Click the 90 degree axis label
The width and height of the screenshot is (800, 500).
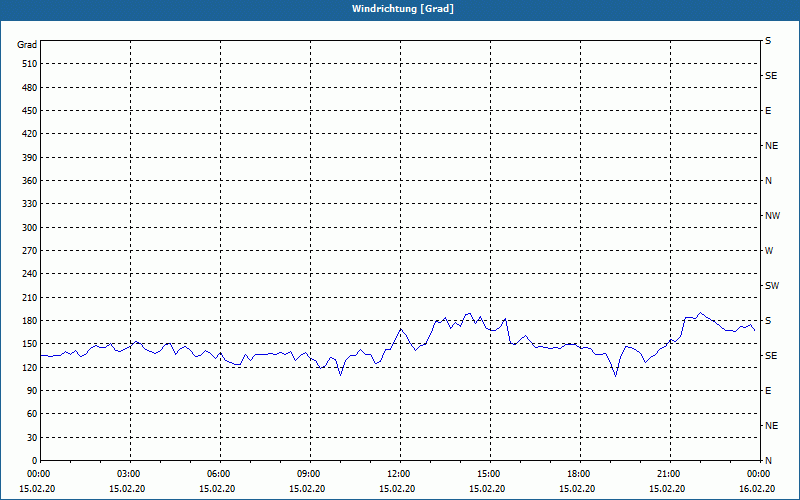32,391
